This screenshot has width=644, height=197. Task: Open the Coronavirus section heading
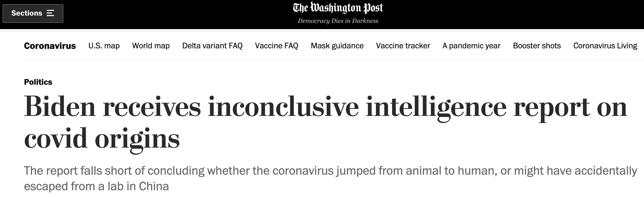(50, 46)
